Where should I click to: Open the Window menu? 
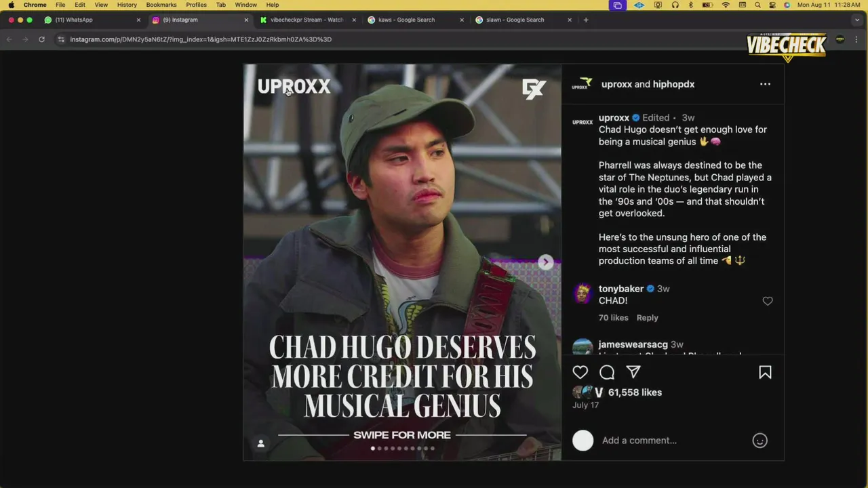point(245,5)
